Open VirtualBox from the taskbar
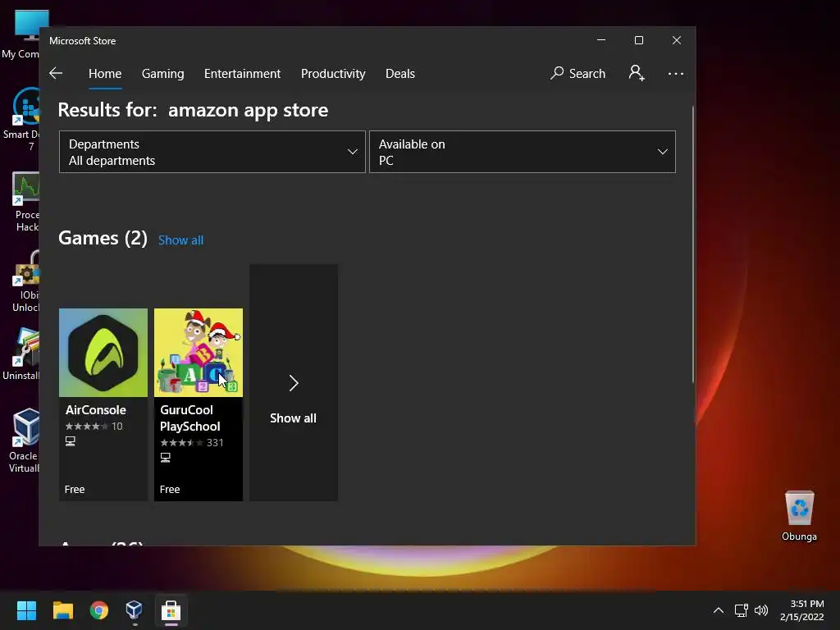Screen dimensions: 840x630 (135, 610)
